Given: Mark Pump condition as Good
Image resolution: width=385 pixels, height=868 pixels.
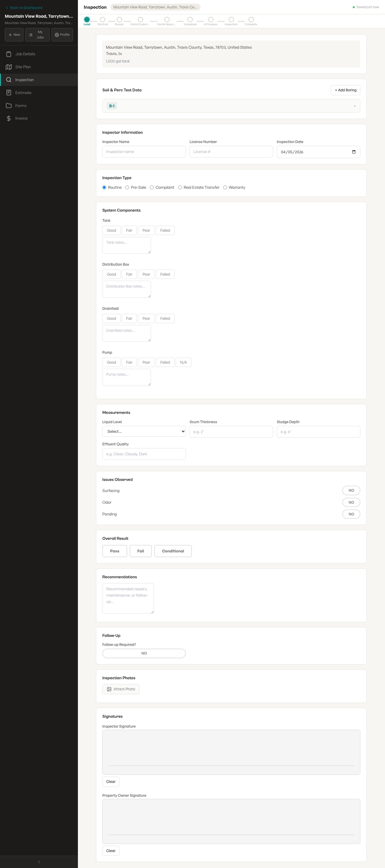Looking at the screenshot, I should (111, 362).
